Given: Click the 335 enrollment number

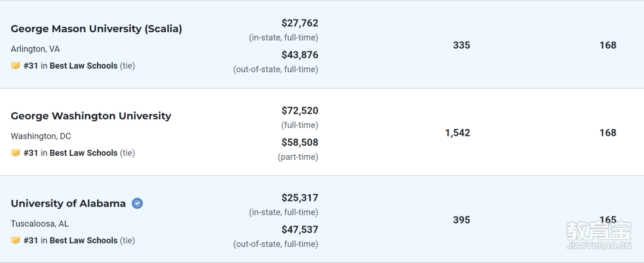Looking at the screenshot, I should (x=462, y=45).
